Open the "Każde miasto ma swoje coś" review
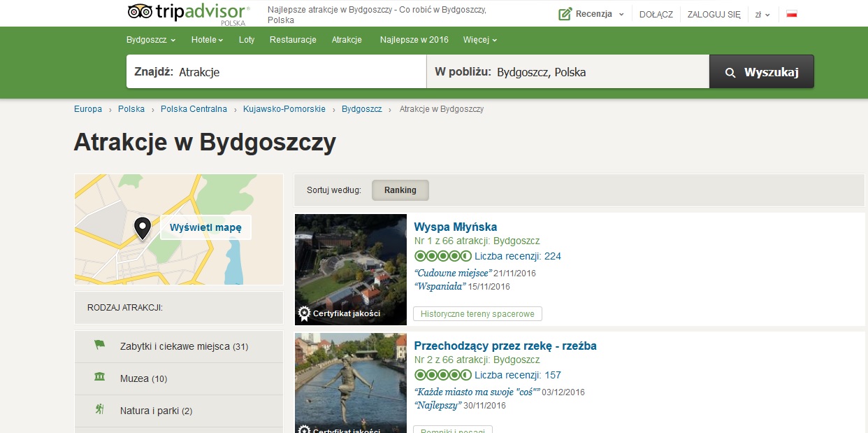 [x=477, y=392]
